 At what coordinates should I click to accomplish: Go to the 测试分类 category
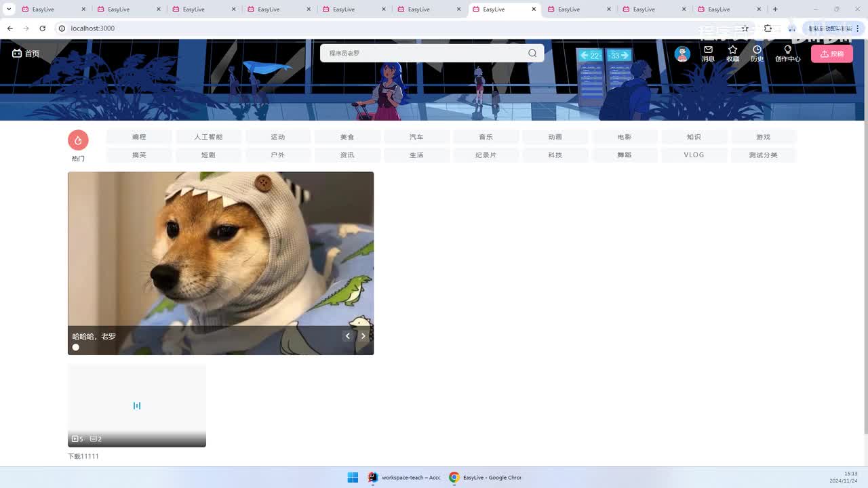[764, 155]
